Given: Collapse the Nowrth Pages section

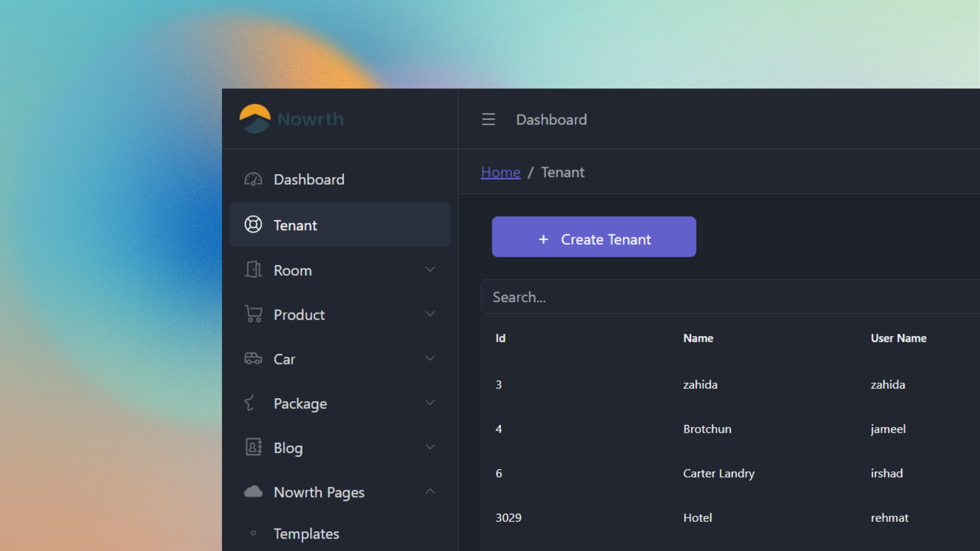Looking at the screenshot, I should (x=430, y=491).
